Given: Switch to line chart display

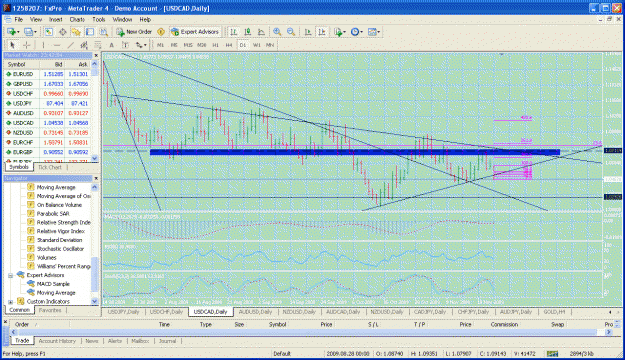Looking at the screenshot, I should (x=261, y=32).
